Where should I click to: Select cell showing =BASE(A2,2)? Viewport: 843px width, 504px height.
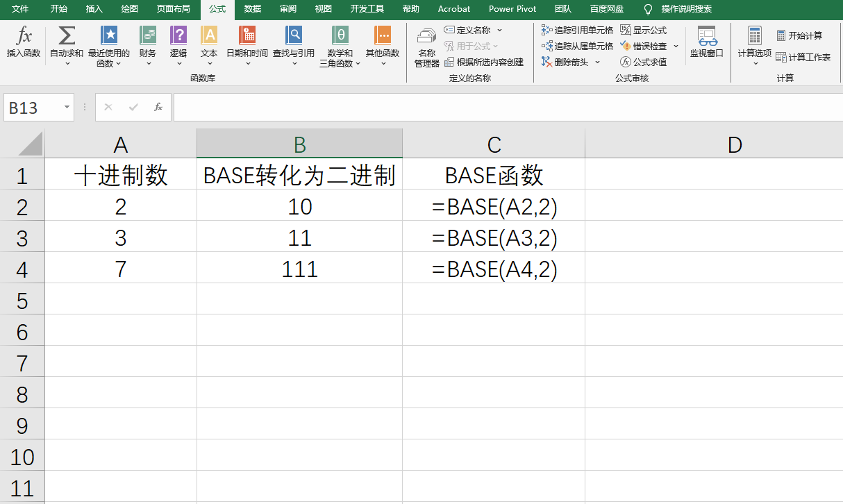[494, 206]
